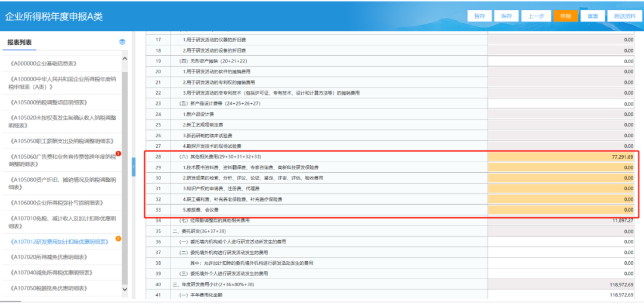Click amount field for row 37 委托境外机构

[562, 252]
